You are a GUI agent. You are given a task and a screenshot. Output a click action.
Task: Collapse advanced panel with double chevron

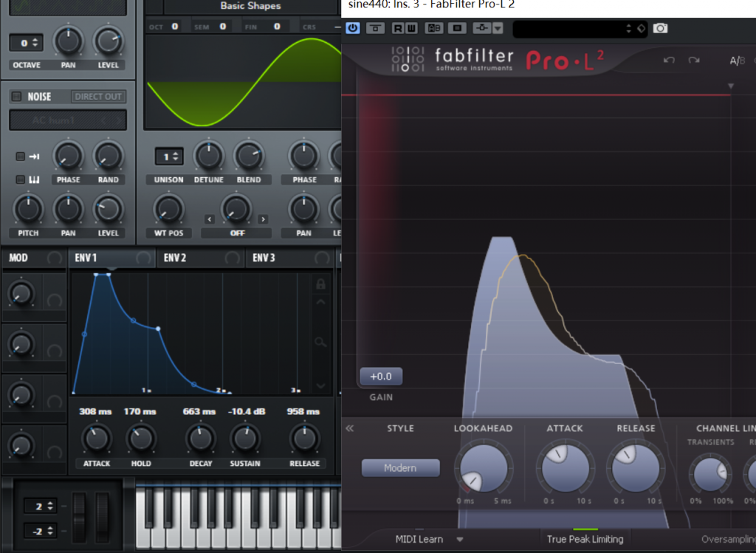(x=350, y=428)
